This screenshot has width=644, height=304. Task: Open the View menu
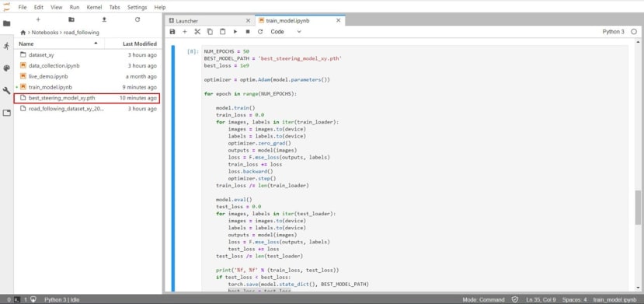point(56,7)
